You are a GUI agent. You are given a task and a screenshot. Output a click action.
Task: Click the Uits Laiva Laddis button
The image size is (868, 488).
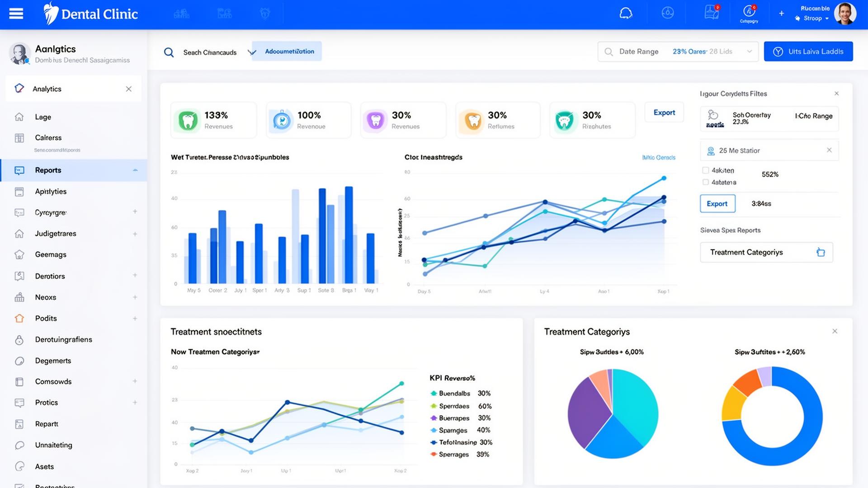808,52
